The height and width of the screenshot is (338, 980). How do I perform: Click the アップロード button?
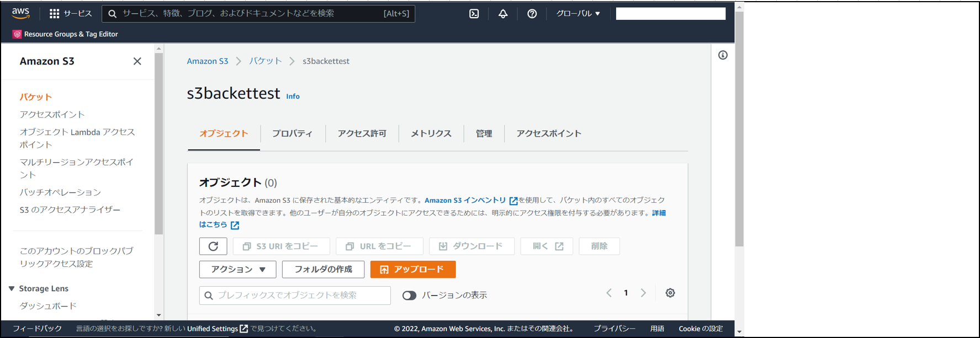point(413,269)
